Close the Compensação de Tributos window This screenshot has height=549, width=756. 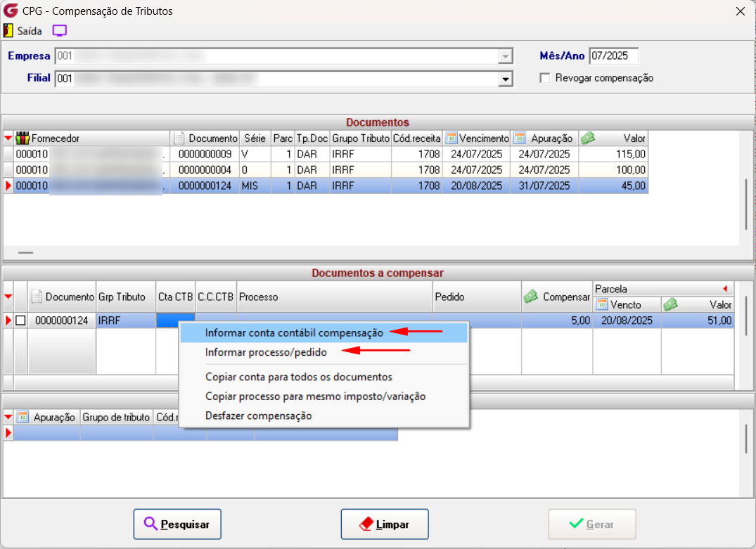(x=741, y=11)
